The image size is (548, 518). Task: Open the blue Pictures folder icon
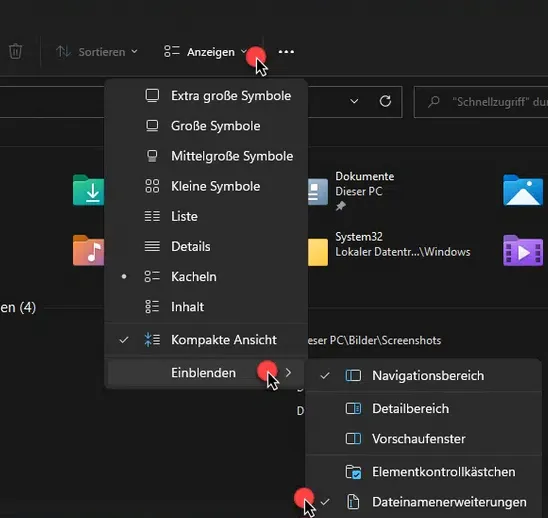pyautogui.click(x=523, y=190)
